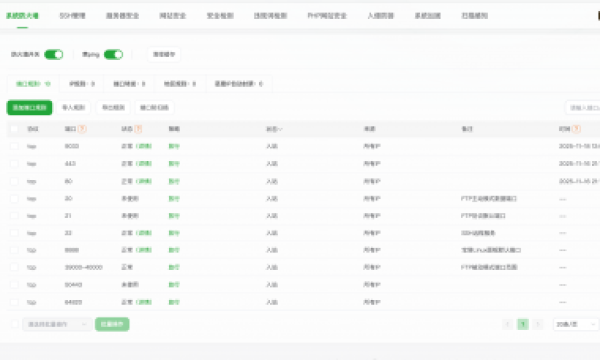600x360 pixels.
Task: Click 未使用 status in port 20 row
Action: click(x=130, y=199)
